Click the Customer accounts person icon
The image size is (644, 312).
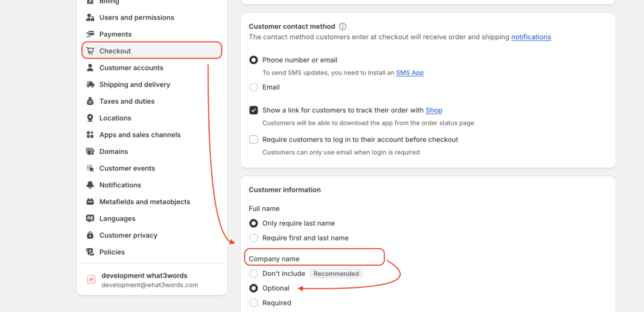pyautogui.click(x=90, y=68)
